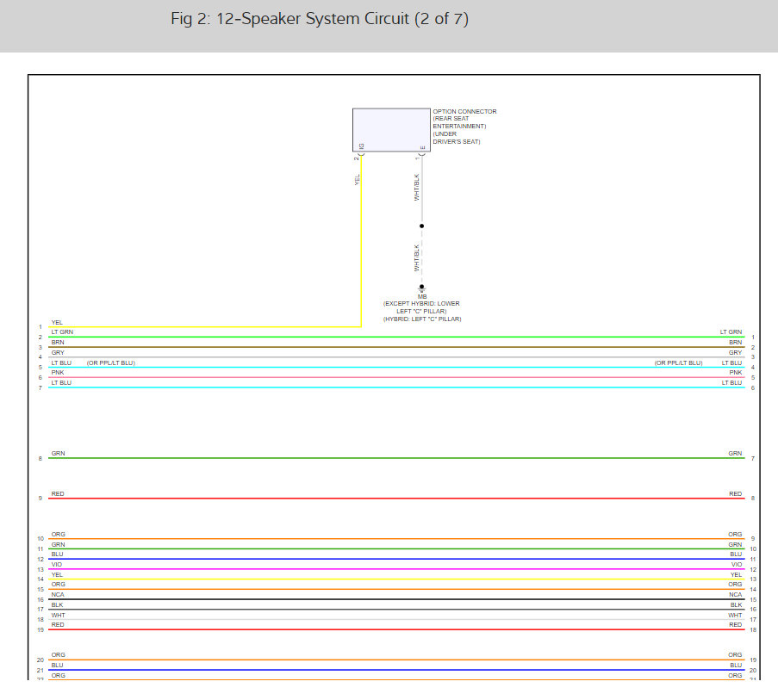Click the right GRN label at wire 10
The width and height of the screenshot is (778, 700).
tap(735, 544)
